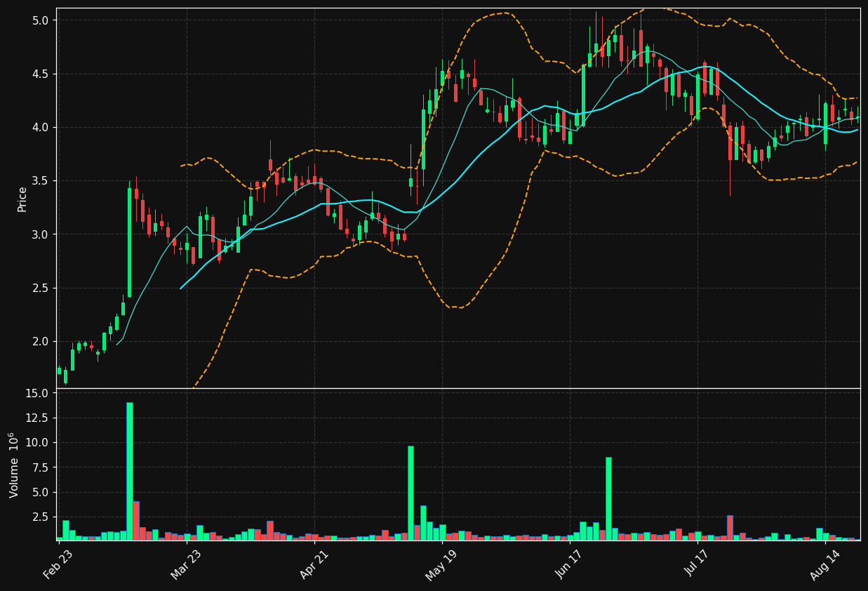Click the 2.5 price tick label

pos(41,288)
